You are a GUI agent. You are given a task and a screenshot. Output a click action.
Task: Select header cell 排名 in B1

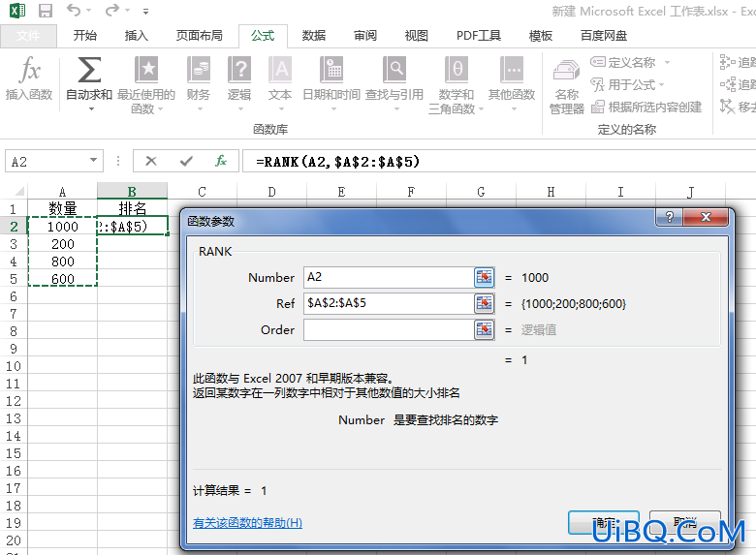pos(132,208)
